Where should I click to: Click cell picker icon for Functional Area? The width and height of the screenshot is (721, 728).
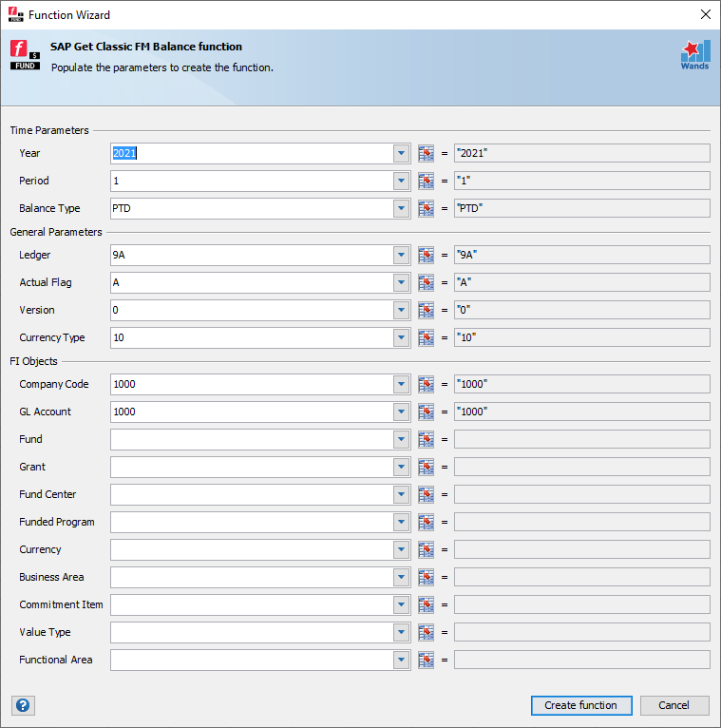[426, 660]
